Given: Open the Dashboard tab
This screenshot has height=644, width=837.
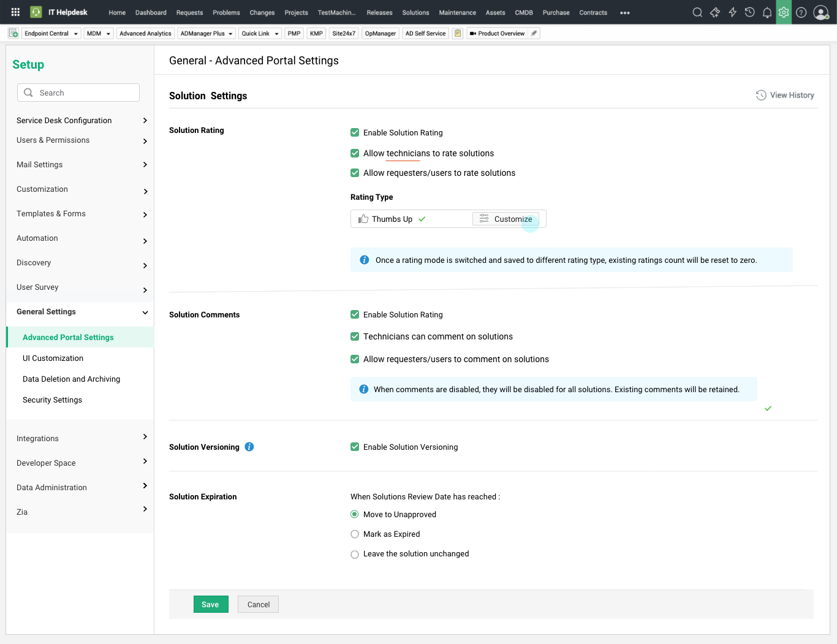Looking at the screenshot, I should 151,13.
